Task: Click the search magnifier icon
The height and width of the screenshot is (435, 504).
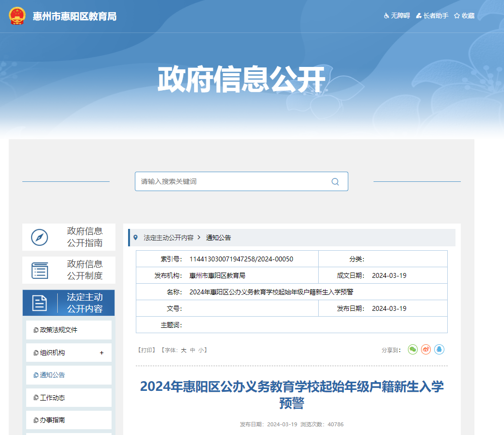Action: click(335, 182)
